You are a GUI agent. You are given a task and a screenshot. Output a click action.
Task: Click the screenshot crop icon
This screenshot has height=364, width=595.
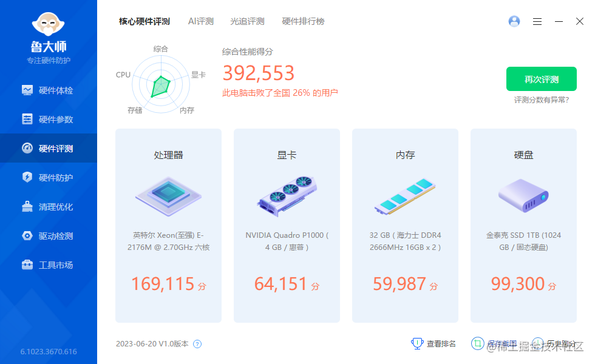click(x=478, y=343)
